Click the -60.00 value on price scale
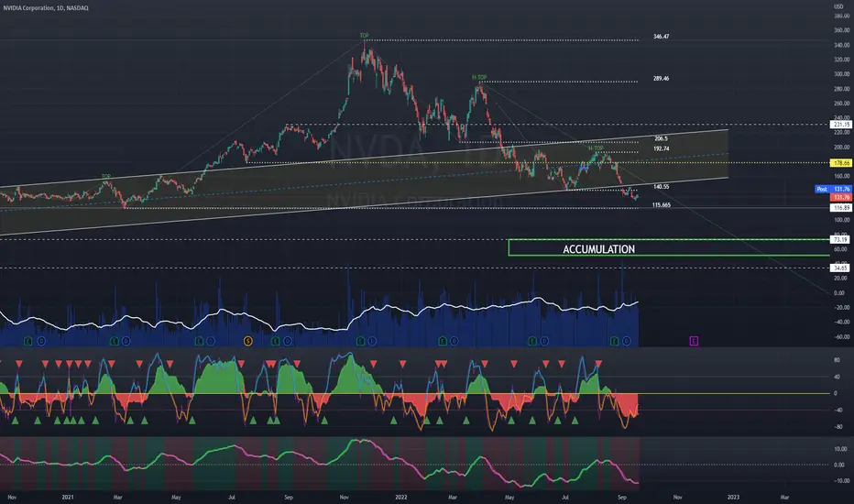This screenshot has width=854, height=504. point(841,336)
